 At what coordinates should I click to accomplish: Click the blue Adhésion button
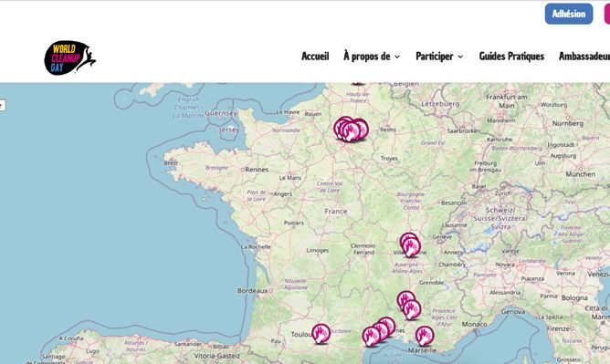[569, 14]
